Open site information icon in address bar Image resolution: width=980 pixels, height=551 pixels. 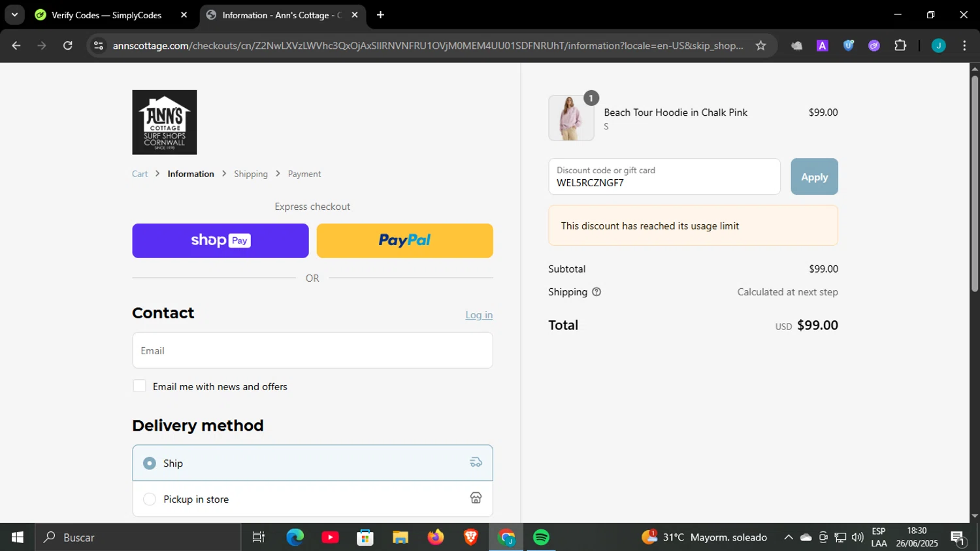[x=99, y=46]
